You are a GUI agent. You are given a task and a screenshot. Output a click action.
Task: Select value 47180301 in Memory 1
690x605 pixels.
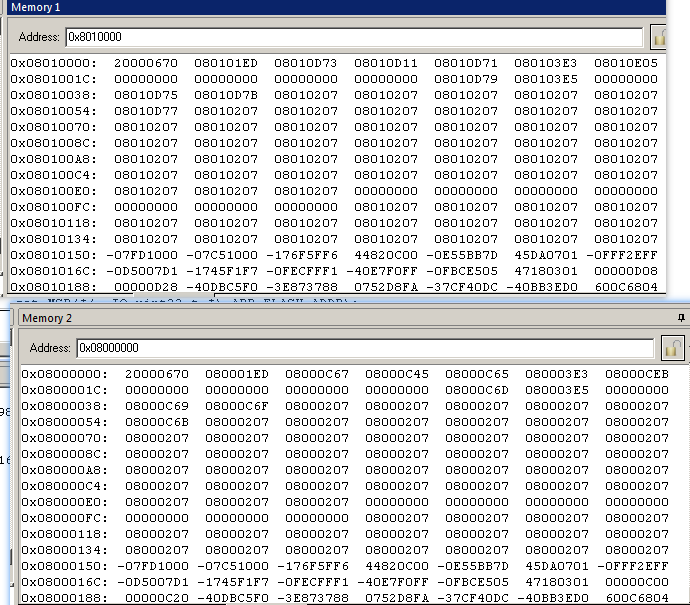[546, 271]
